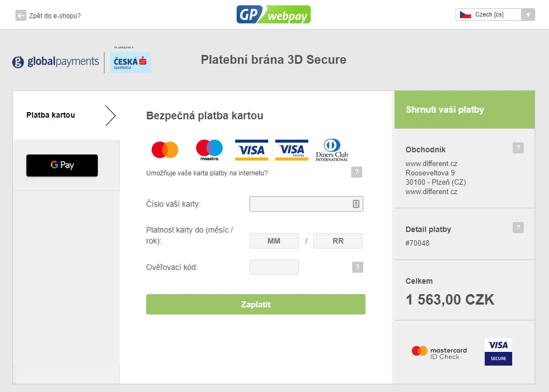The width and height of the screenshot is (549, 392).
Task: Click the Maestro card logo
Action: point(209,150)
